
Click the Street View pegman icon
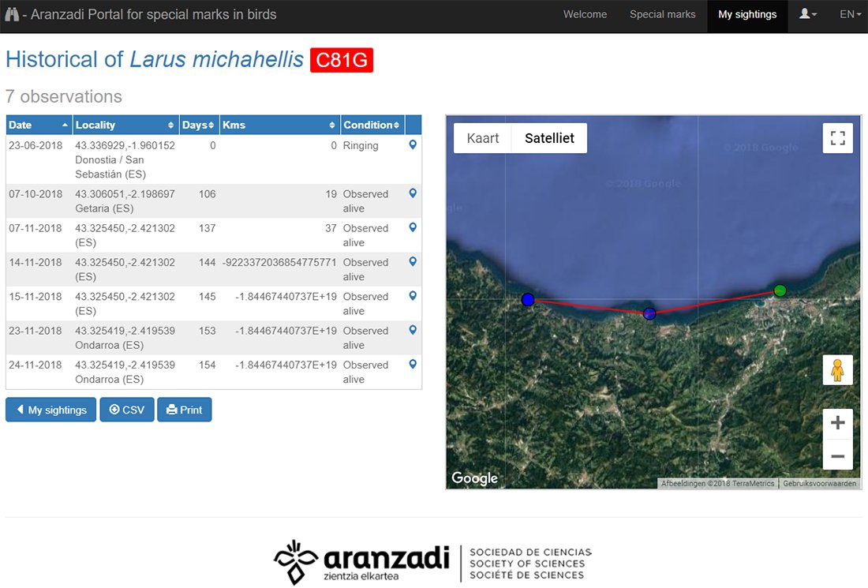point(837,370)
